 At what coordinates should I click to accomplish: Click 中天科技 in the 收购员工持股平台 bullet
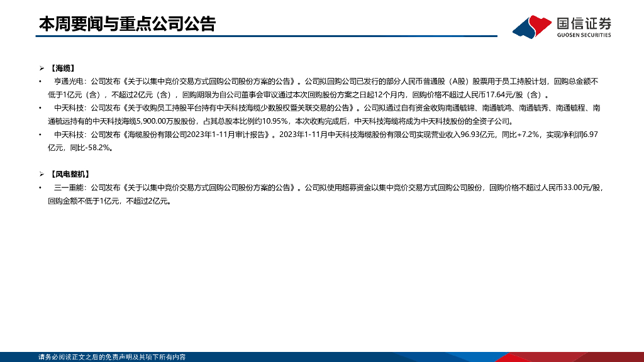(x=68, y=108)
